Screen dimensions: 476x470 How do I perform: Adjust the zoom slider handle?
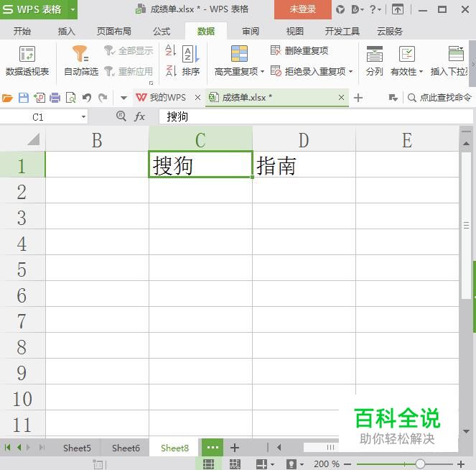pos(420,464)
